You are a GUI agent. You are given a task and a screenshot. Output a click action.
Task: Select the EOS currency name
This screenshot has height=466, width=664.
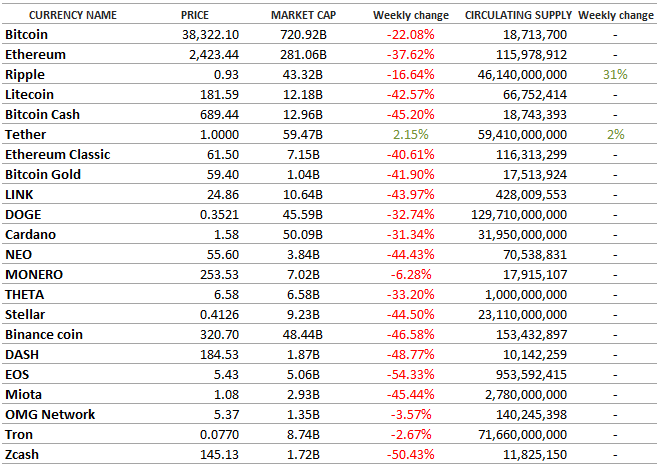[x=17, y=375]
